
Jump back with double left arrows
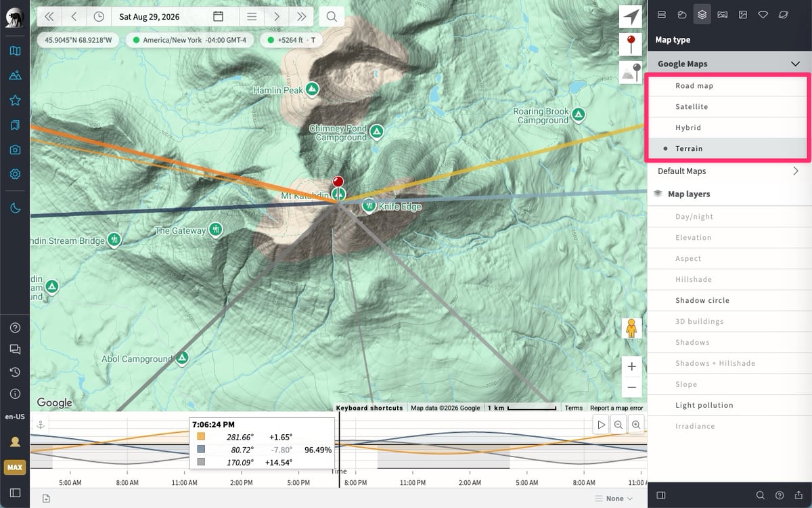click(49, 16)
